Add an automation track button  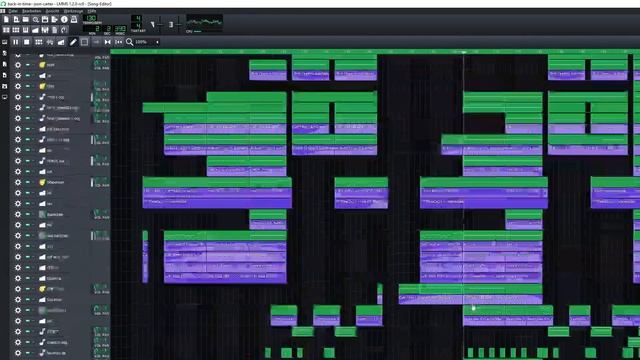[x=61, y=42]
